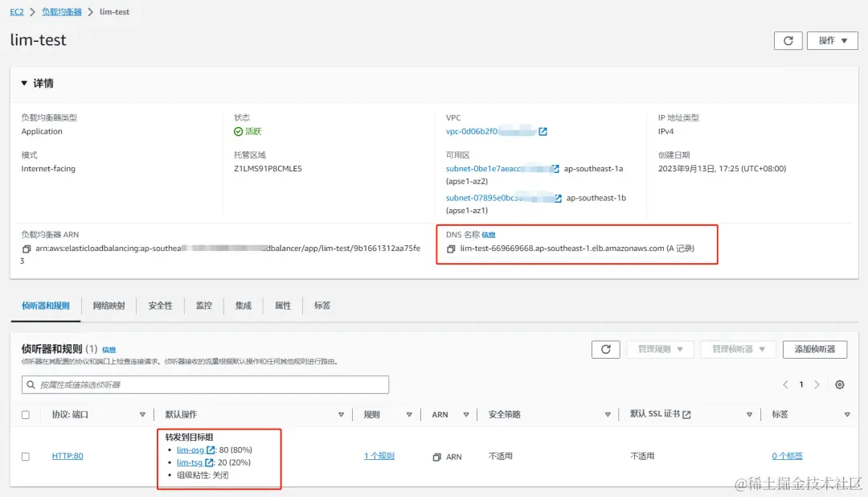Copy the DNS name icon
The height and width of the screenshot is (497, 868).
tap(451, 249)
